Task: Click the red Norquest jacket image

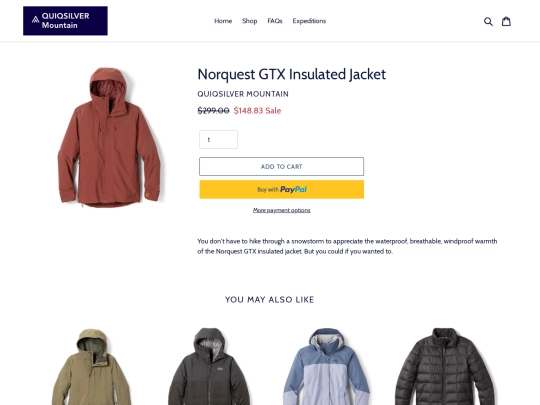Action: [110, 137]
